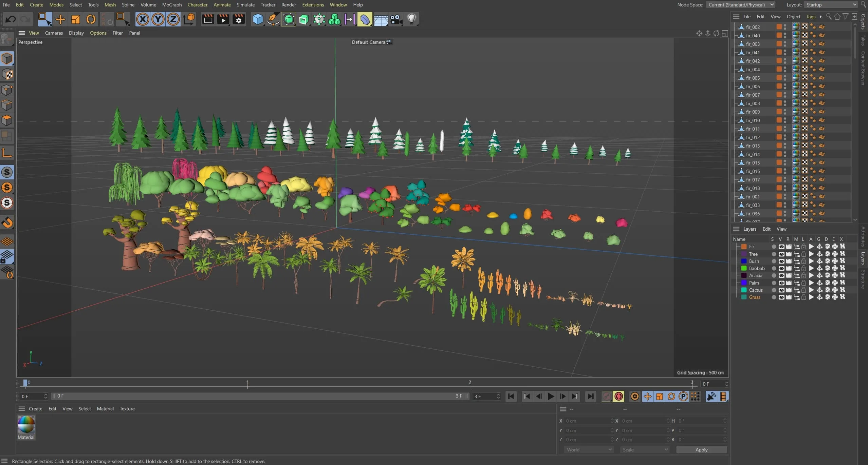This screenshot has height=465, width=868.
Task: Expand the Object Manager hamburger menu
Action: tap(736, 17)
